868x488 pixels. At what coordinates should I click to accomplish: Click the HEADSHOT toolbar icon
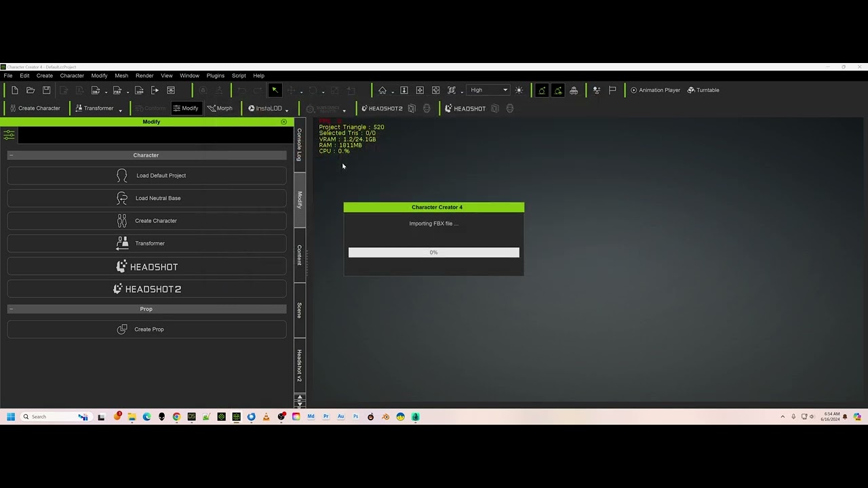coord(465,108)
